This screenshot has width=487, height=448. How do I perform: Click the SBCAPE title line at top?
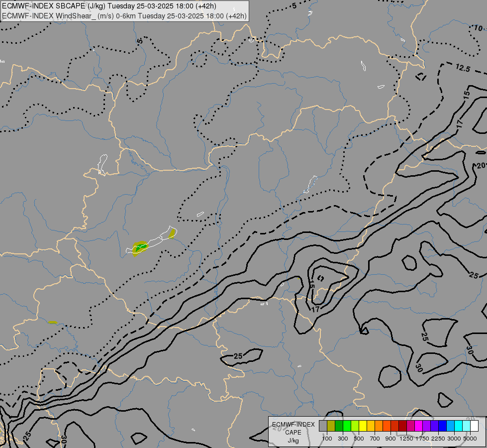pos(109,6)
